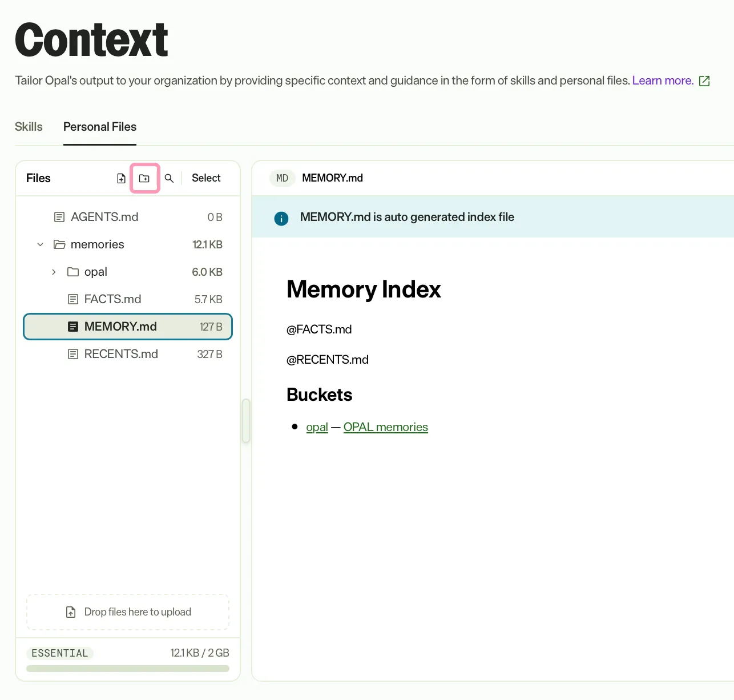Open the RECENTS.md file
The image size is (734, 700).
pyautogui.click(x=128, y=354)
